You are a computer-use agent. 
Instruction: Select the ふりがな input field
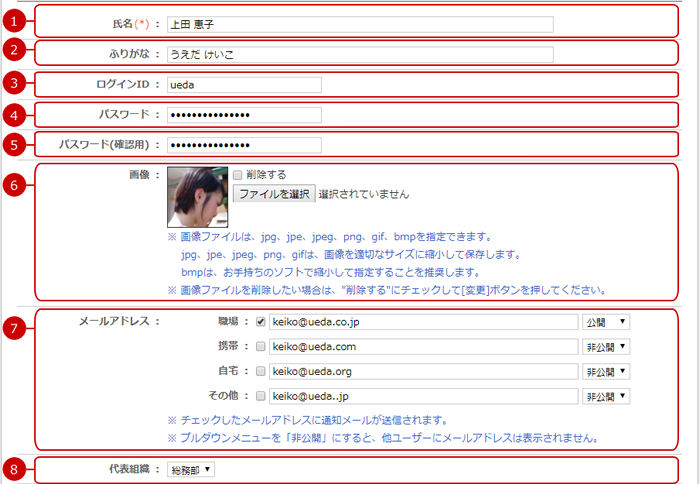tap(359, 54)
